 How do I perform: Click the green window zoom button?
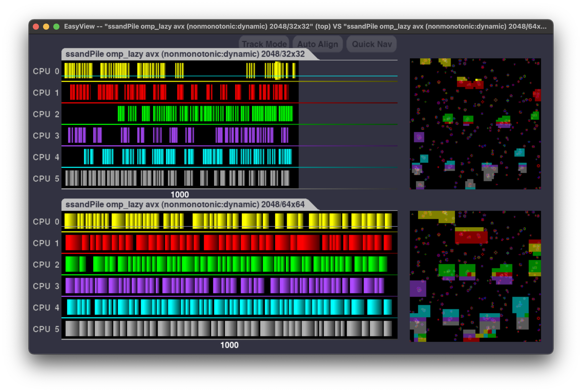pos(56,27)
